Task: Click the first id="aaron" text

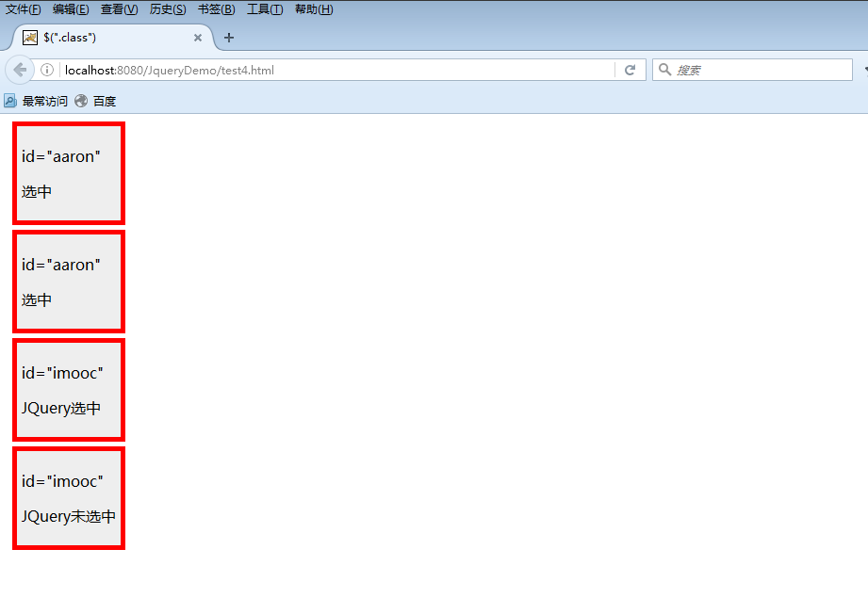Action: pyautogui.click(x=61, y=156)
